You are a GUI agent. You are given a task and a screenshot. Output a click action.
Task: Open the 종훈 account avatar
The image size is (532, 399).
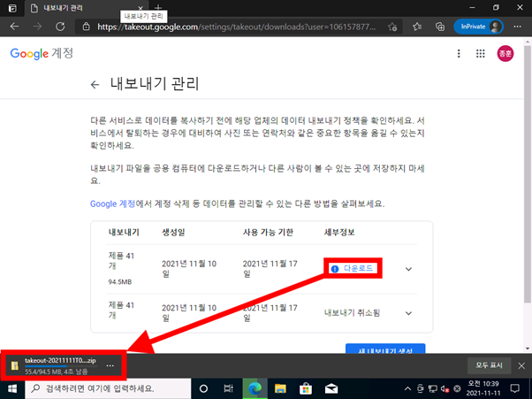click(505, 53)
